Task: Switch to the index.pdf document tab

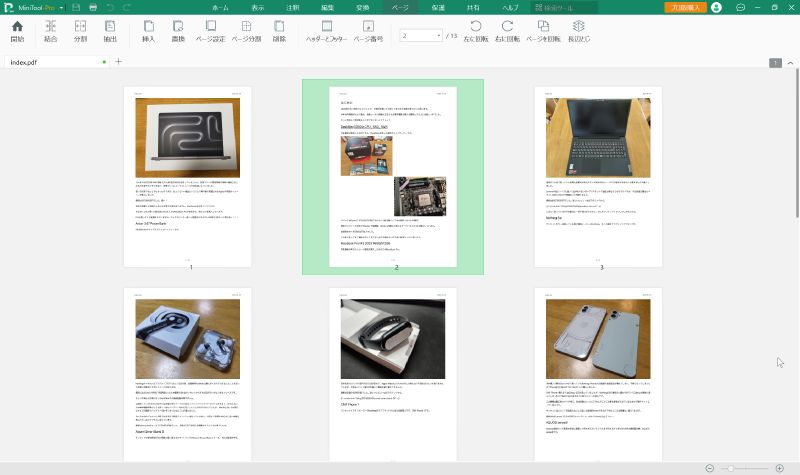Action: point(57,62)
